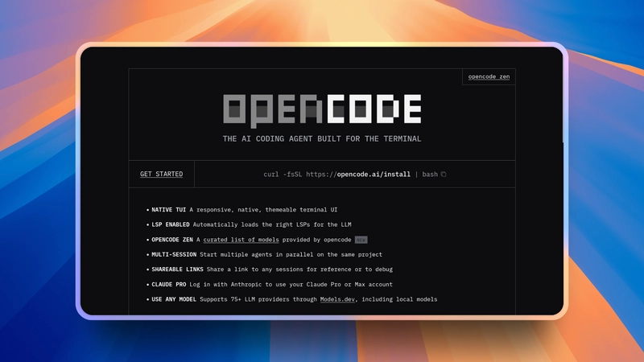The height and width of the screenshot is (362, 644).
Task: Click the curl install command text
Action: pos(350,175)
